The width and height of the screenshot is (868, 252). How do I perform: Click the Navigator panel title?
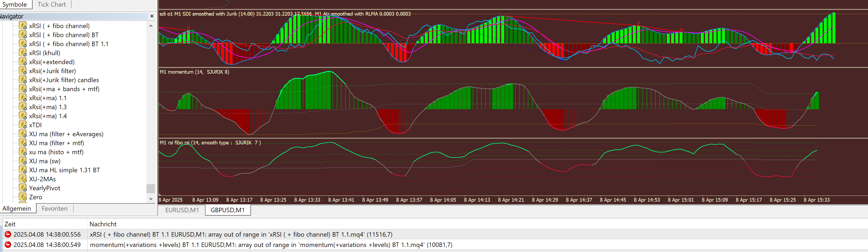pyautogui.click(x=11, y=16)
